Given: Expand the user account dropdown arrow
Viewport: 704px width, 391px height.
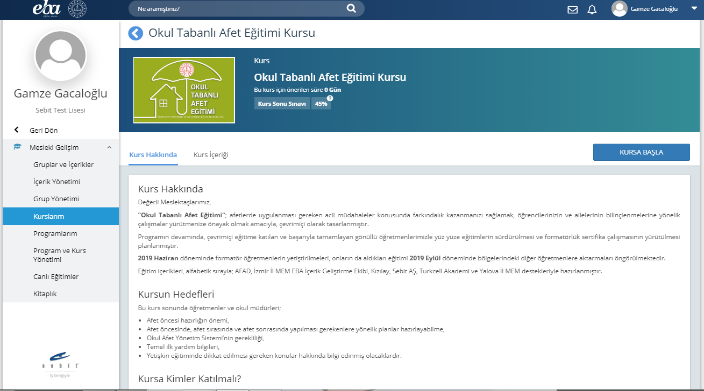Looking at the screenshot, I should click(694, 9).
